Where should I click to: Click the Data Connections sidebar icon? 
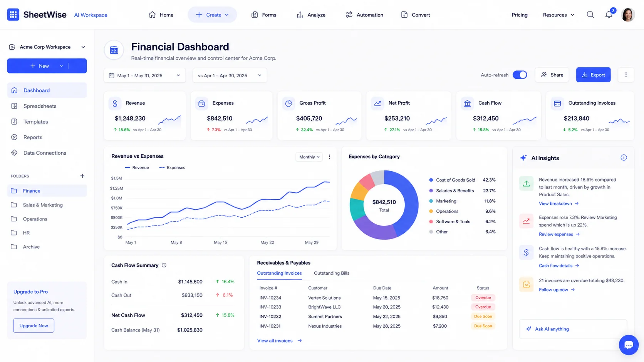pyautogui.click(x=14, y=153)
